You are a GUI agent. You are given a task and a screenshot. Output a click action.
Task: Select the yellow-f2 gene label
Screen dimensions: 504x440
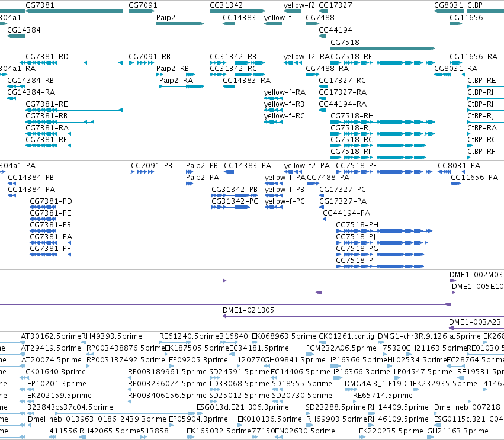click(299, 5)
